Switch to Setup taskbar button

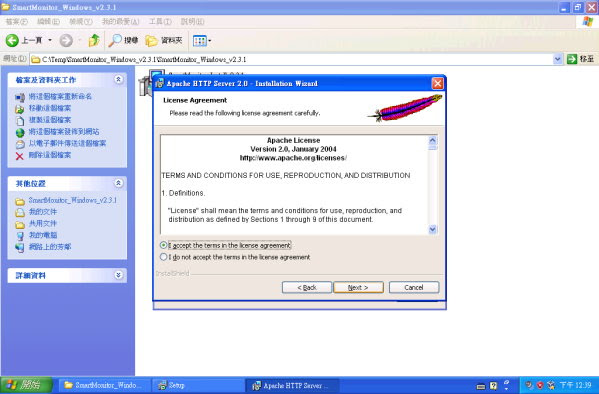point(198,385)
